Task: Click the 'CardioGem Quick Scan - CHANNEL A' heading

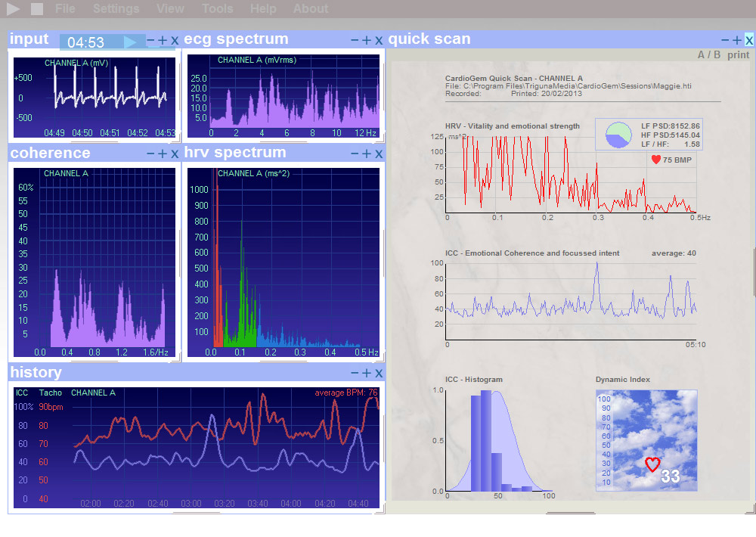Action: (513, 78)
